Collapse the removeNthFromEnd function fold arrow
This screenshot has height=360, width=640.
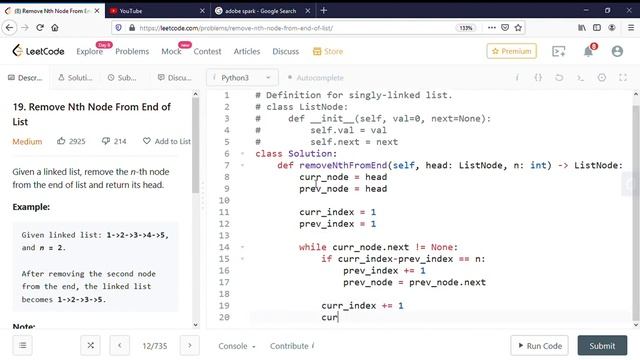coord(242,165)
